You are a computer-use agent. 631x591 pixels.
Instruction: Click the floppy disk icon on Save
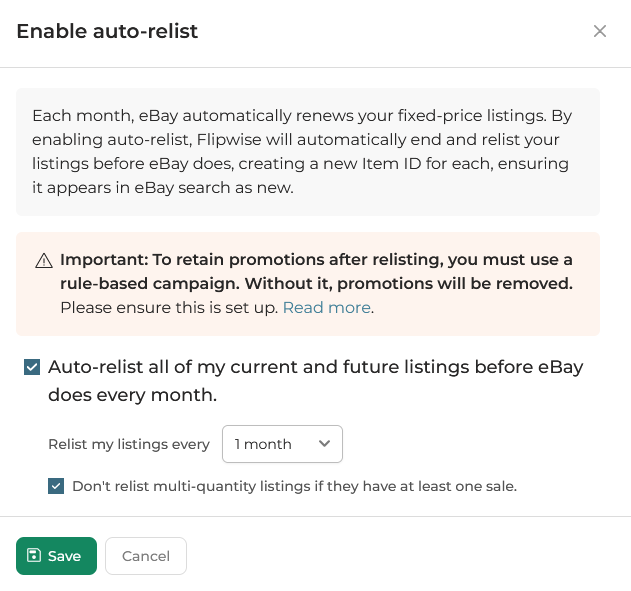(34, 555)
